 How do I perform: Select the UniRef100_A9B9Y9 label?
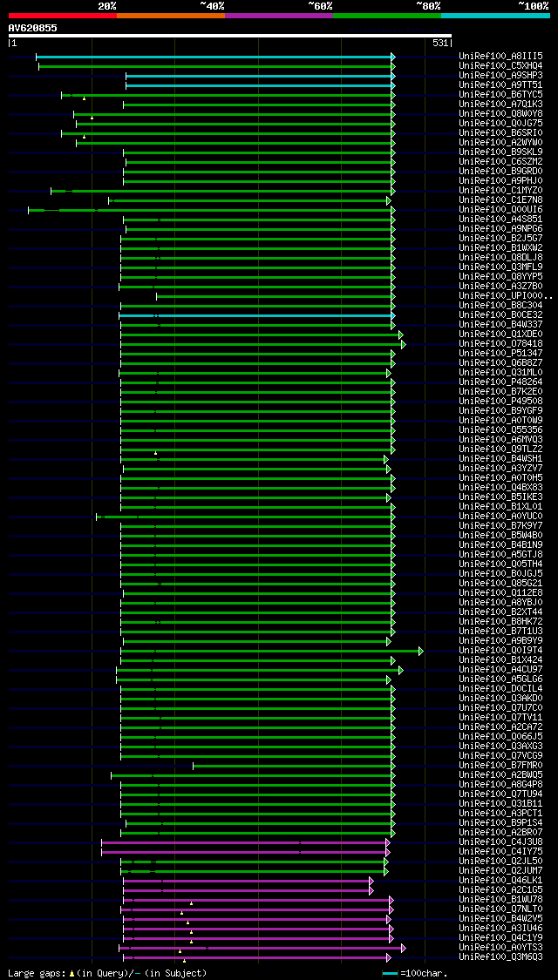[500, 640]
